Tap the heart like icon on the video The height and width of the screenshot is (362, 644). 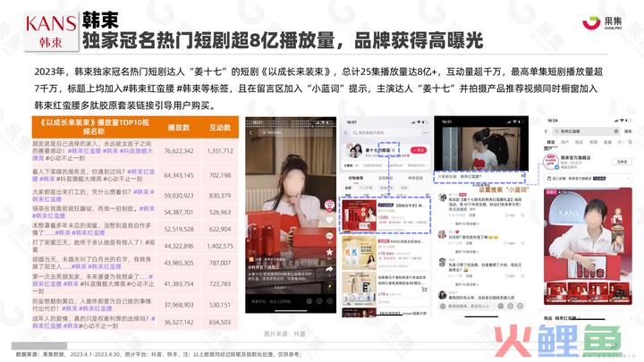pos(329,220)
